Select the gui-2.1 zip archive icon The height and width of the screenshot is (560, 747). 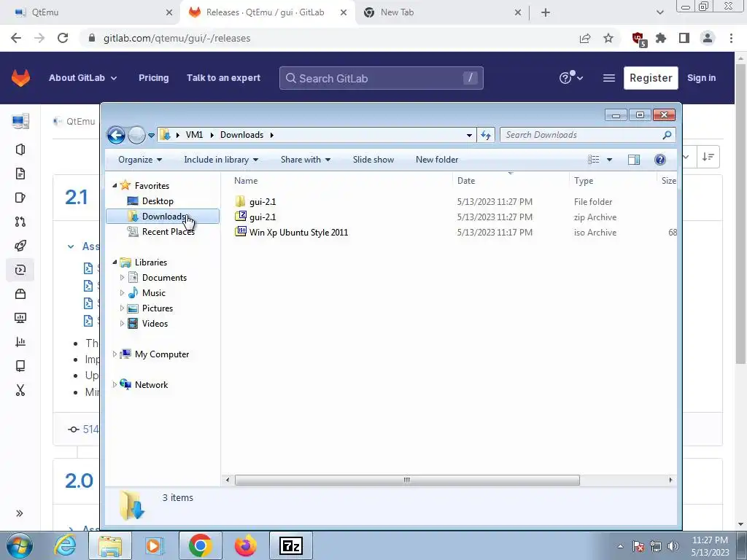coord(241,217)
